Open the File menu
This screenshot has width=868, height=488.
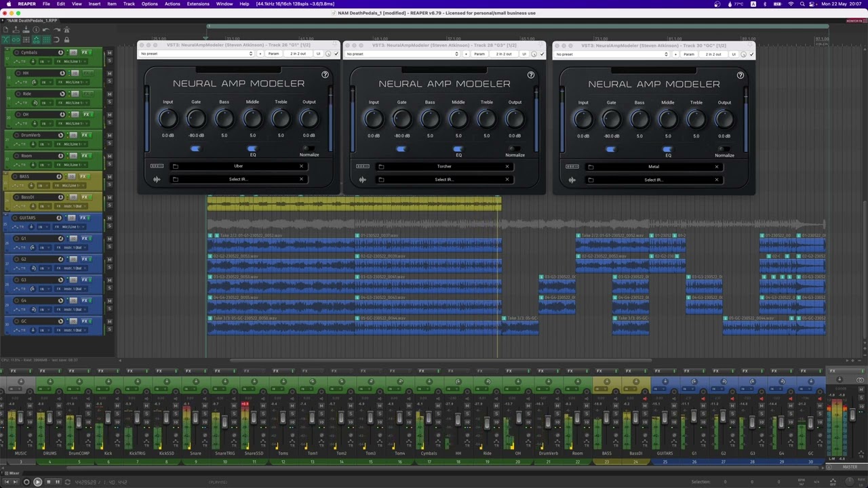[46, 4]
